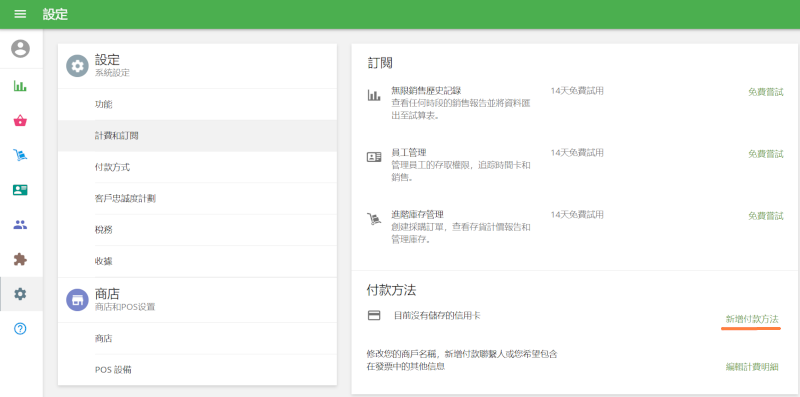800x397 pixels.
Task: Click the store icon beside 商店 header
Action: [x=77, y=300]
